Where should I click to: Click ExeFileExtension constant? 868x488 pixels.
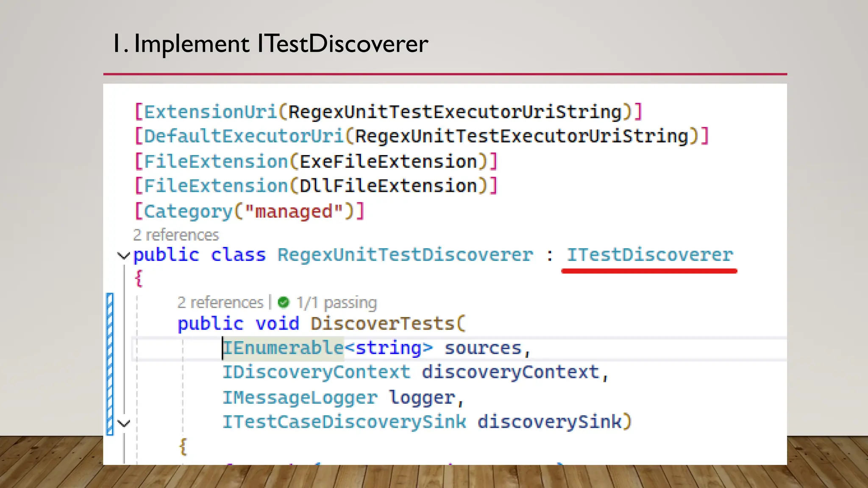(388, 161)
